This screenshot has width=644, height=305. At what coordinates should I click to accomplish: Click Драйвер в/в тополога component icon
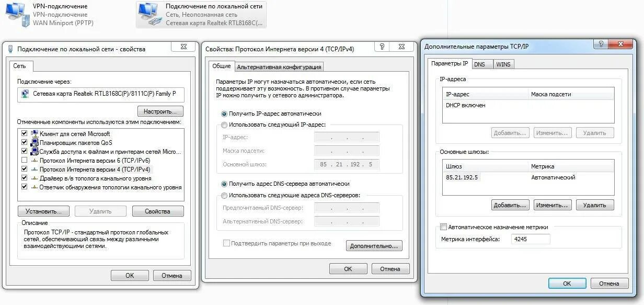(x=34, y=178)
